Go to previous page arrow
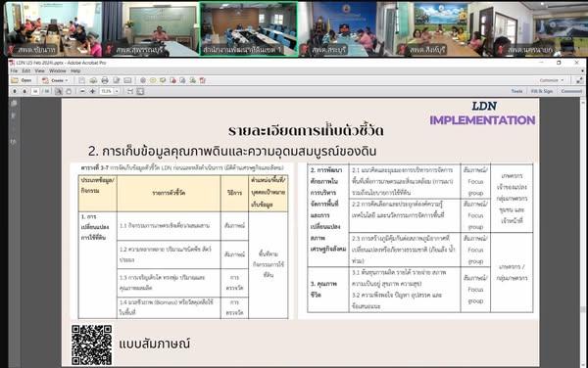Screen dimensions: 588x368 coord(15,91)
